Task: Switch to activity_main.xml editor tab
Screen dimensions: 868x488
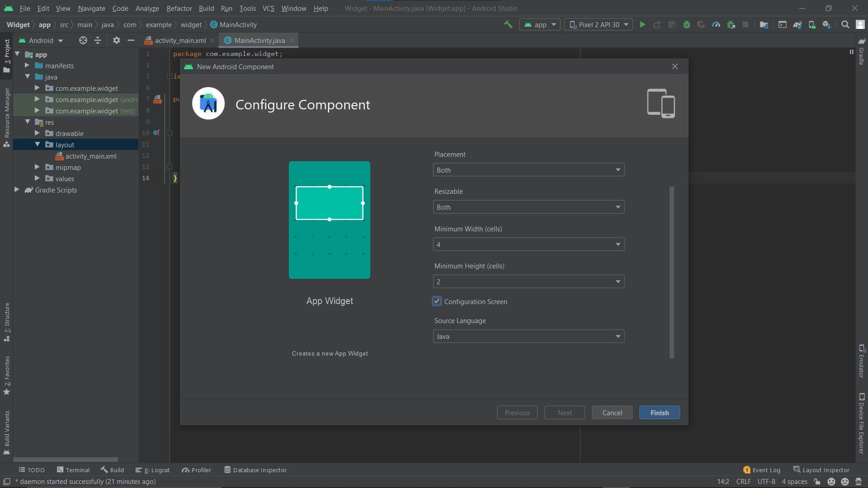Action: (x=180, y=40)
